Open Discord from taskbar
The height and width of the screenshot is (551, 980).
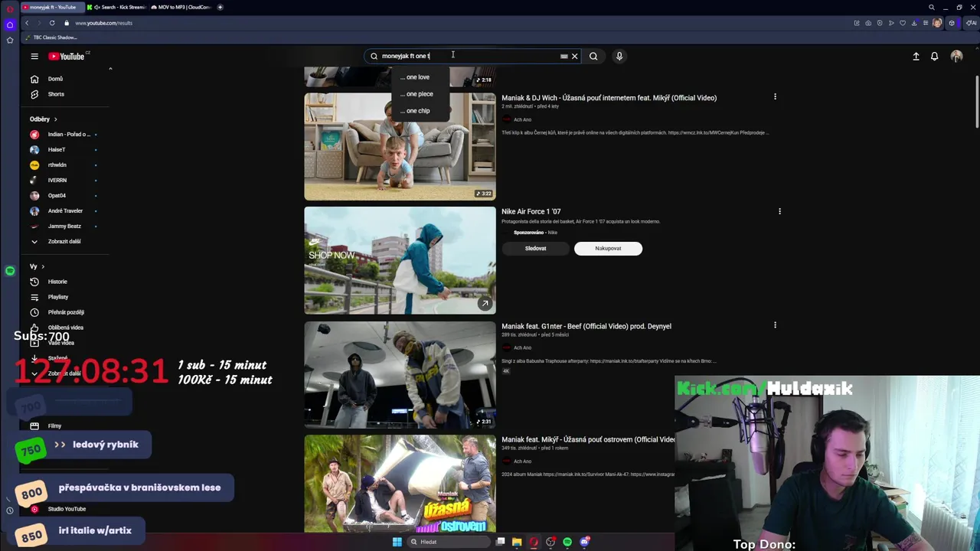click(x=584, y=542)
